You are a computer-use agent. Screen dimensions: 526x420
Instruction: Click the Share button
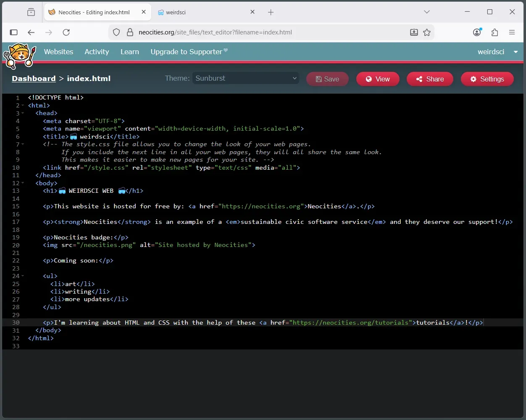click(x=430, y=79)
